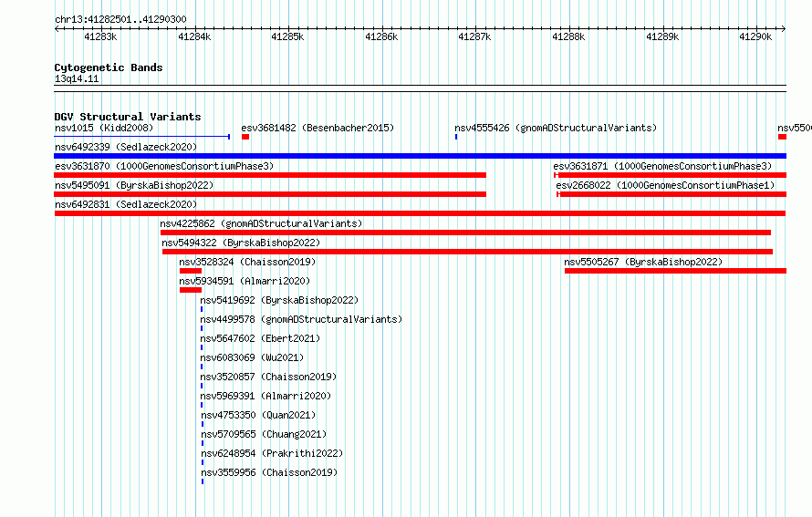Click the Cytogenetic Bands track title
Image resolution: width=812 pixels, height=517 pixels.
click(109, 67)
